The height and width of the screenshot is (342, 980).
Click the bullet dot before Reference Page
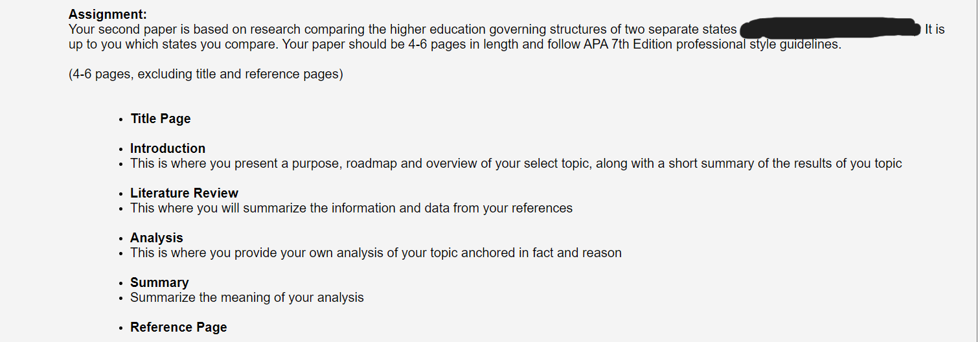(x=120, y=328)
